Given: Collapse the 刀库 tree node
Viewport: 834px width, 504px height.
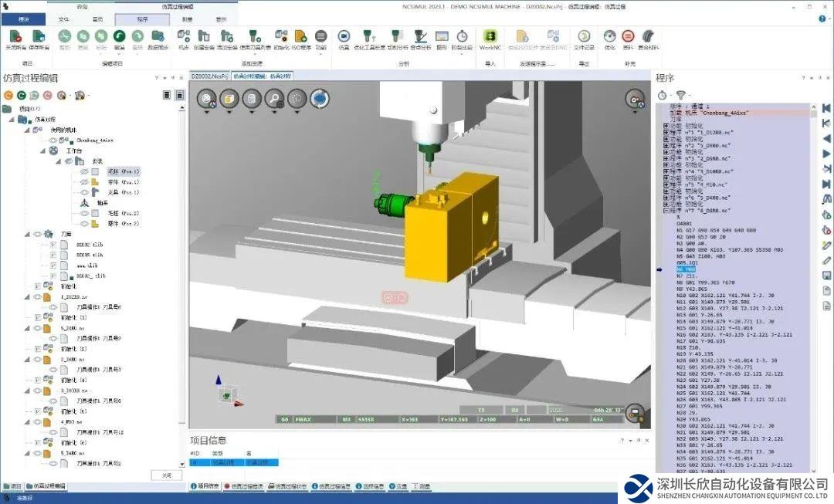Looking at the screenshot, I should pyautogui.click(x=27, y=234).
